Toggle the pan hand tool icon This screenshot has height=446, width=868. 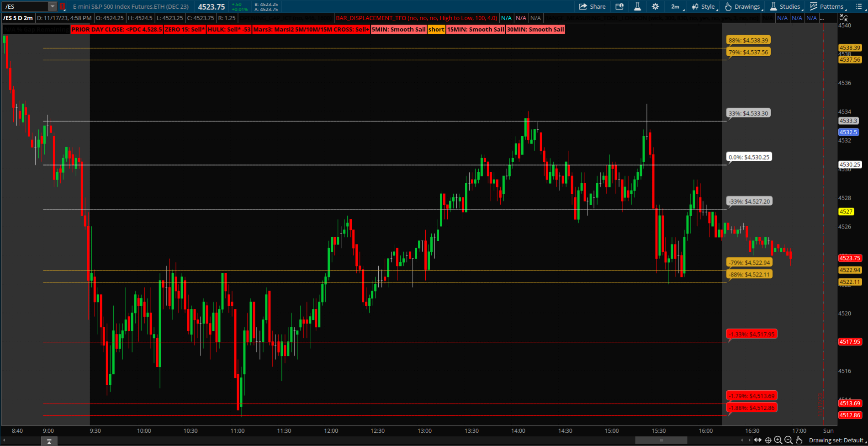coord(799,440)
